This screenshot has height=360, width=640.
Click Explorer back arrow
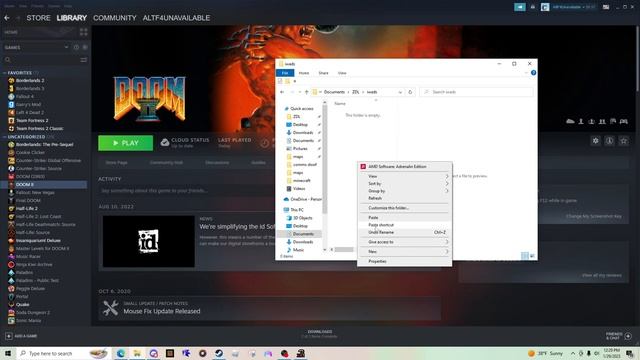(282, 92)
